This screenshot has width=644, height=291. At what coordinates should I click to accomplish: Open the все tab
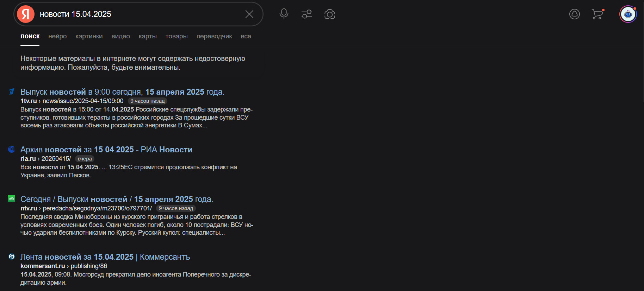point(246,36)
